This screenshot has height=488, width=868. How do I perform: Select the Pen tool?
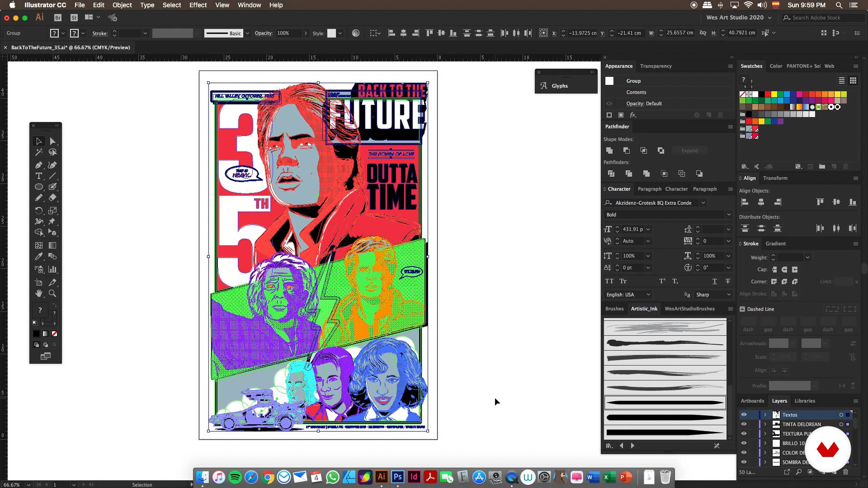point(39,165)
